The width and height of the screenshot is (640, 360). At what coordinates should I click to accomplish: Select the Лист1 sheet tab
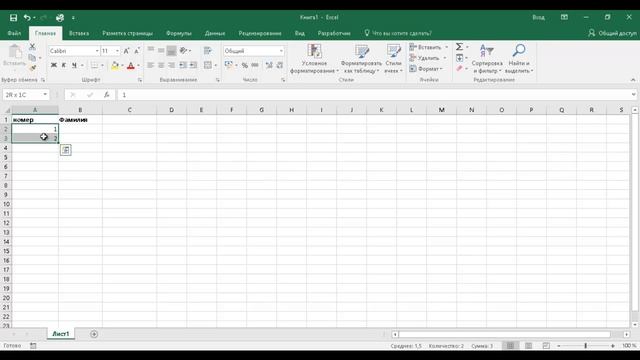click(61, 334)
